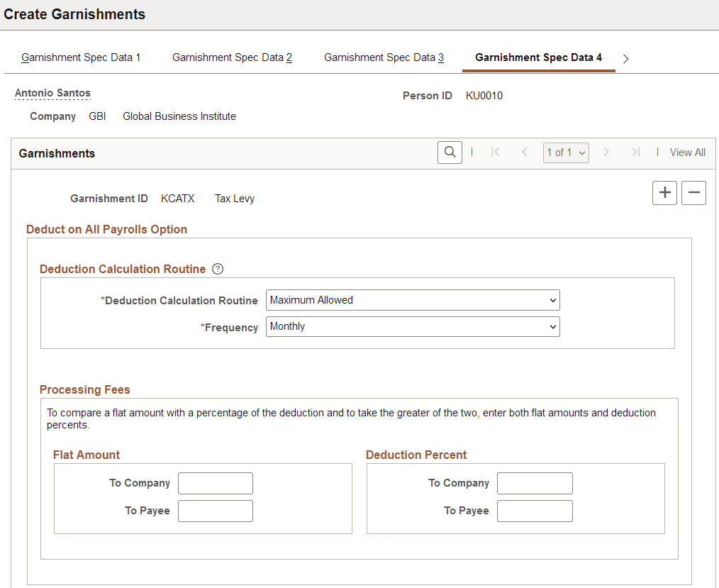The height and width of the screenshot is (588, 719).
Task: Go to the previous garnishment record
Action: [524, 152]
